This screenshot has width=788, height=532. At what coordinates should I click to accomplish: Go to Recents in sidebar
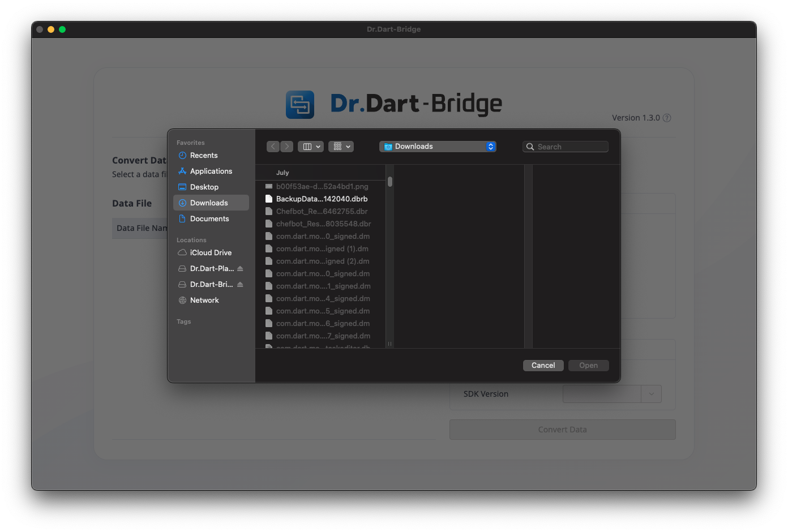pos(204,156)
